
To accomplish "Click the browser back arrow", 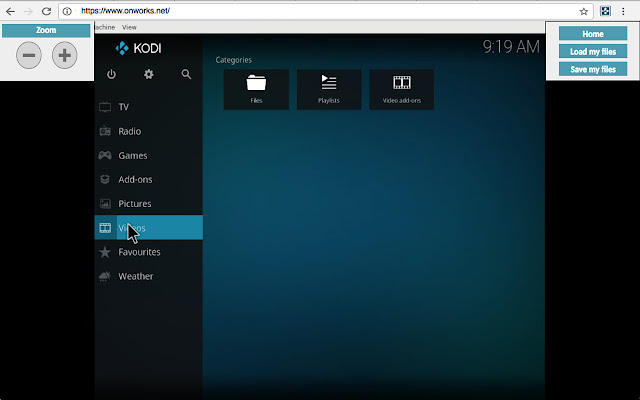I will click(10, 11).
